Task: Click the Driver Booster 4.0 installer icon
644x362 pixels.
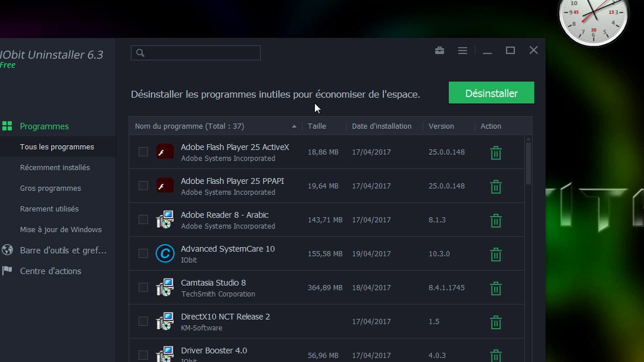Action: [x=165, y=354]
